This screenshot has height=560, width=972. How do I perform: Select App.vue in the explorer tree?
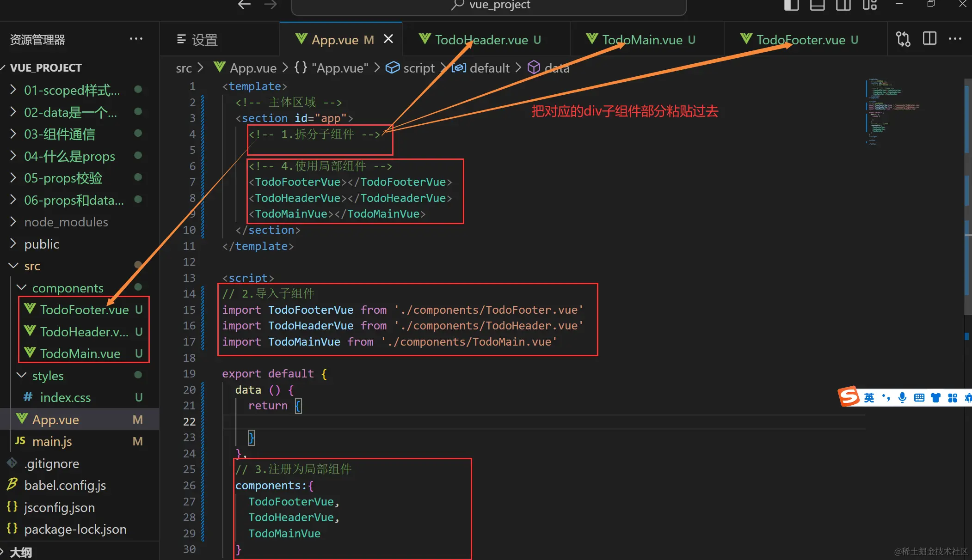click(x=80, y=420)
